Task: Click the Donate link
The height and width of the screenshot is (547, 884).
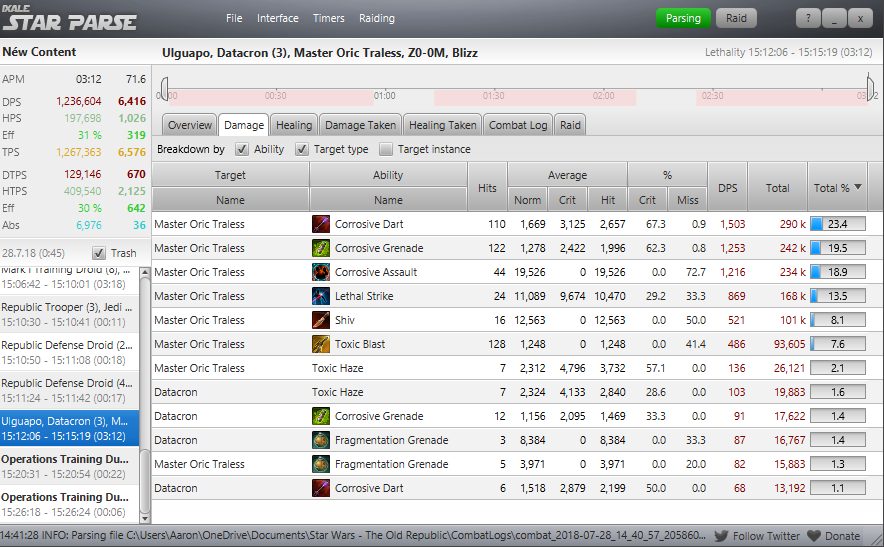Action: point(842,536)
